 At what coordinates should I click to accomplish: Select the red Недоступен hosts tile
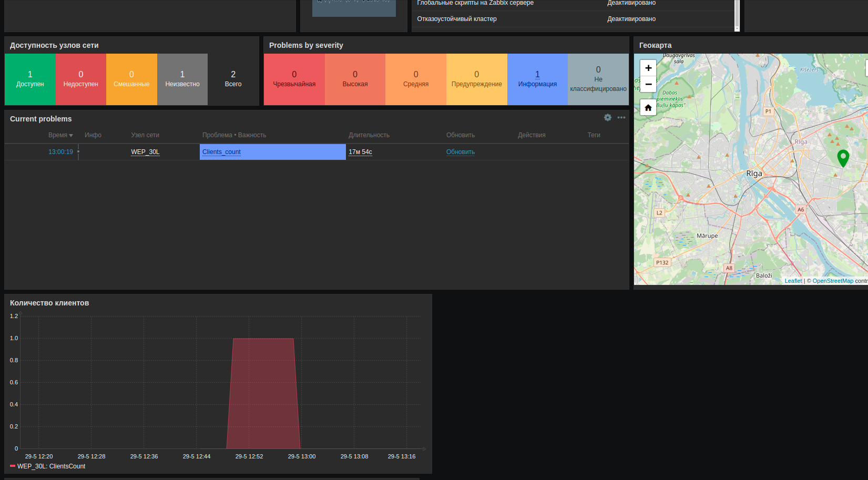(80, 79)
